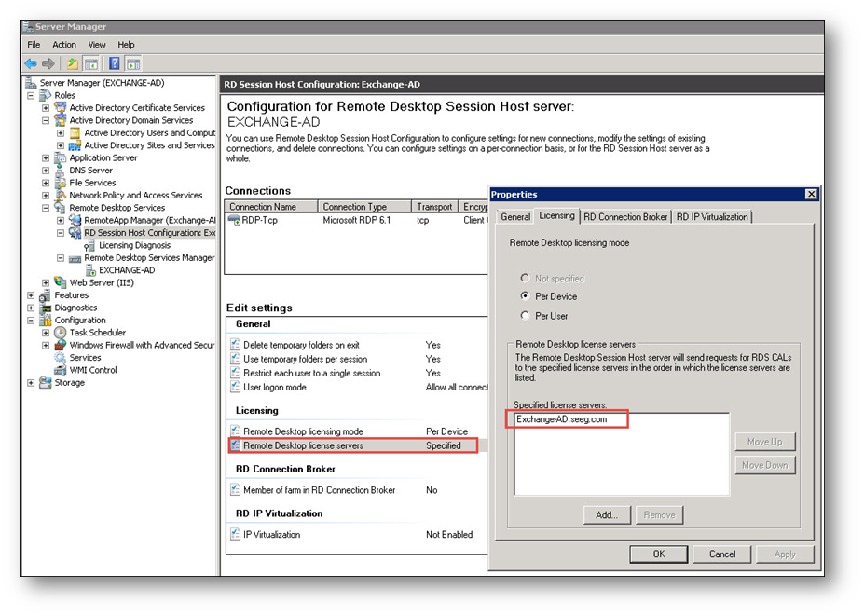The width and height of the screenshot is (864, 616).
Task: Select Licensing Diagnosis in the tree
Action: [x=134, y=245]
